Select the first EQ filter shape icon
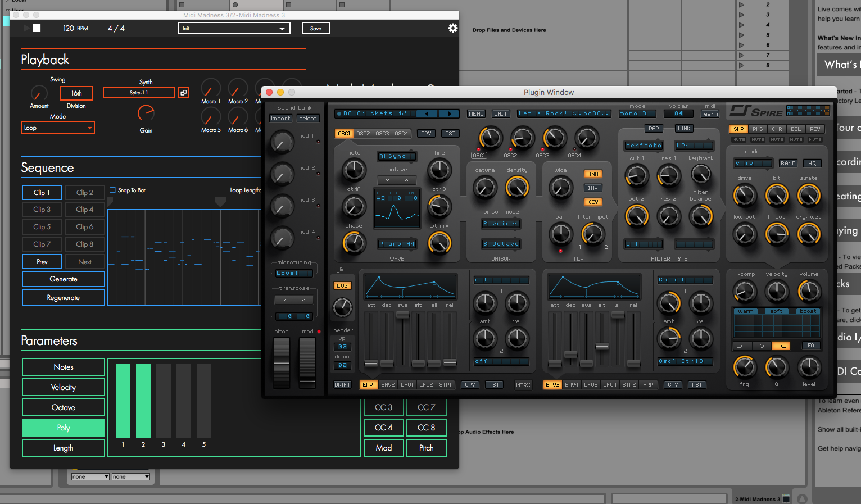The image size is (861, 504). coord(742,346)
